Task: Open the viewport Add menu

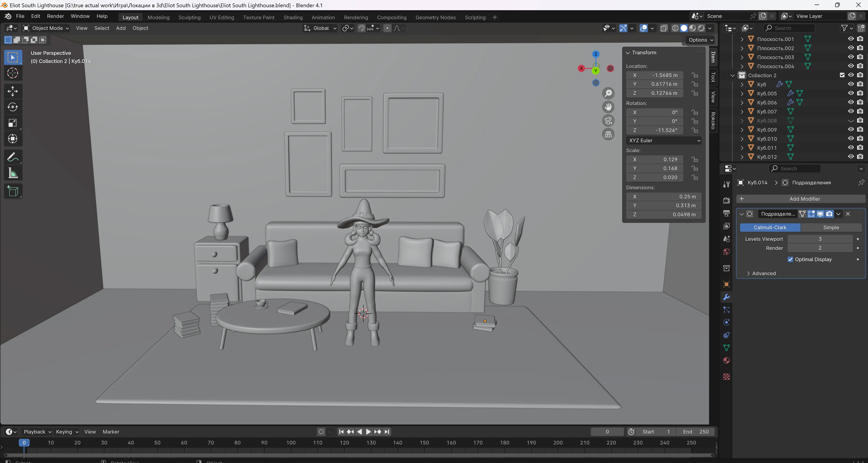Action: [121, 28]
